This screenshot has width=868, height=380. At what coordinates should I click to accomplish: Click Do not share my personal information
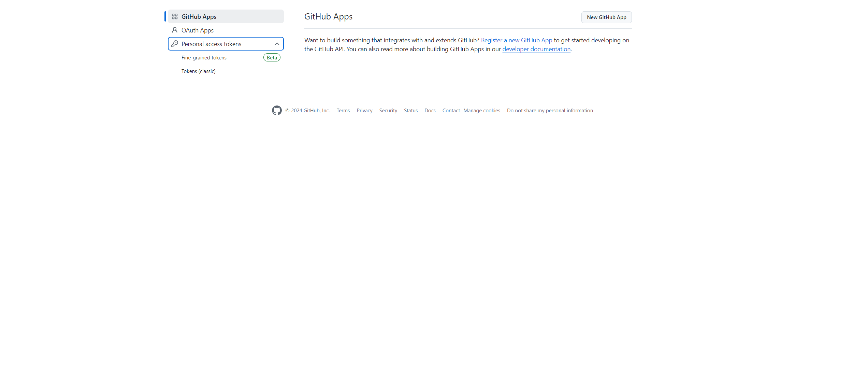(x=550, y=110)
